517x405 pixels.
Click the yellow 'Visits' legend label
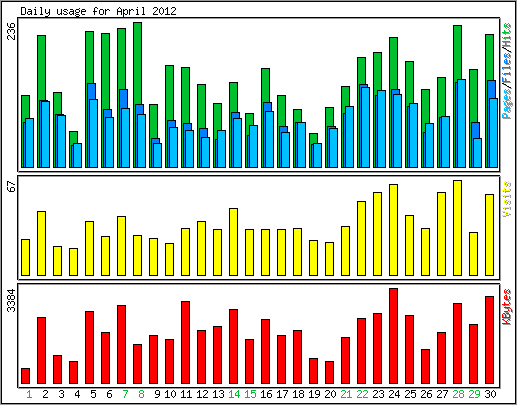(x=507, y=199)
